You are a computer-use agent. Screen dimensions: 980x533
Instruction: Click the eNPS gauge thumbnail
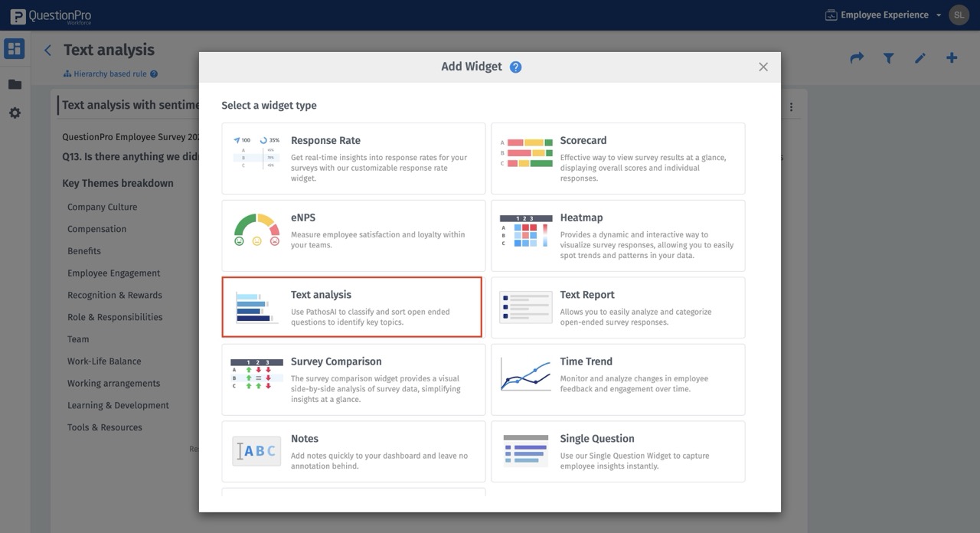(x=256, y=230)
